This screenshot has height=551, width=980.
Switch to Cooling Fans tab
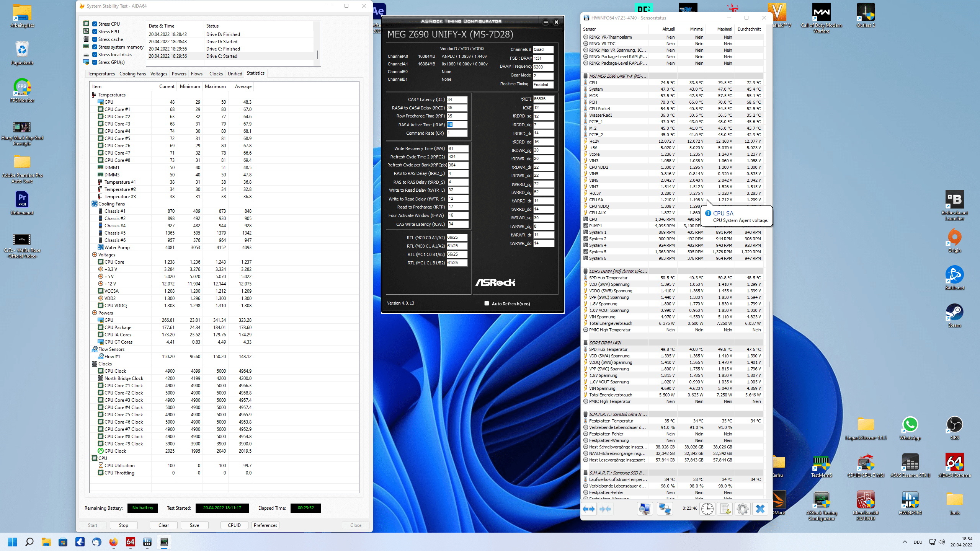(132, 73)
